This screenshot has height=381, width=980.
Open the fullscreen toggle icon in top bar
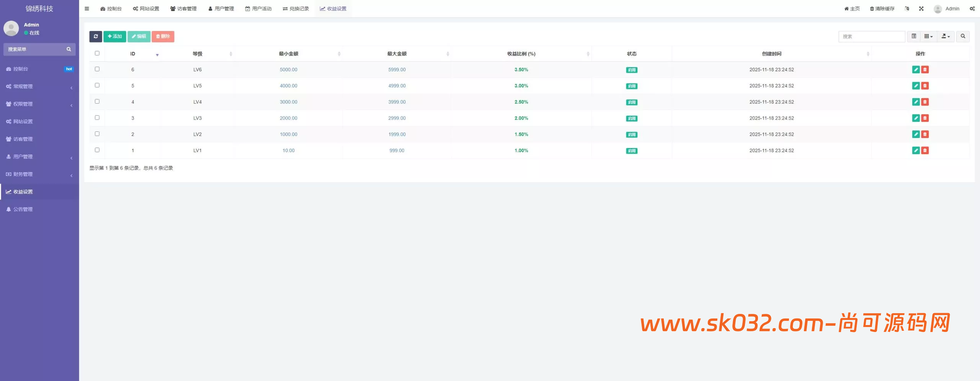(921, 8)
